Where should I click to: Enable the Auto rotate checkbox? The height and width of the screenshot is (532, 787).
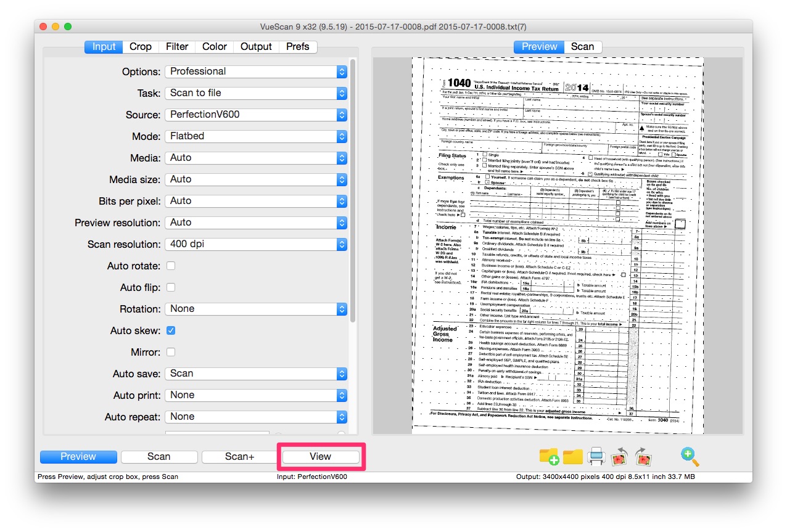pyautogui.click(x=171, y=266)
